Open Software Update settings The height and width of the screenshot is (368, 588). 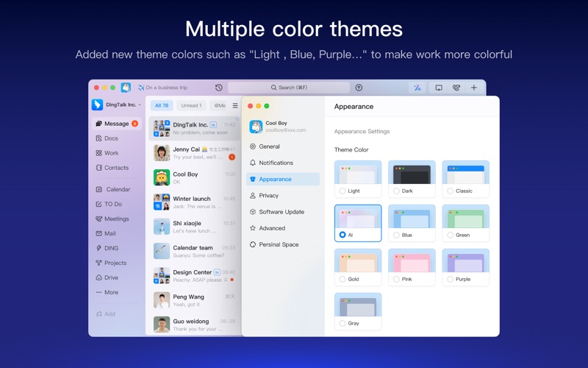click(283, 212)
